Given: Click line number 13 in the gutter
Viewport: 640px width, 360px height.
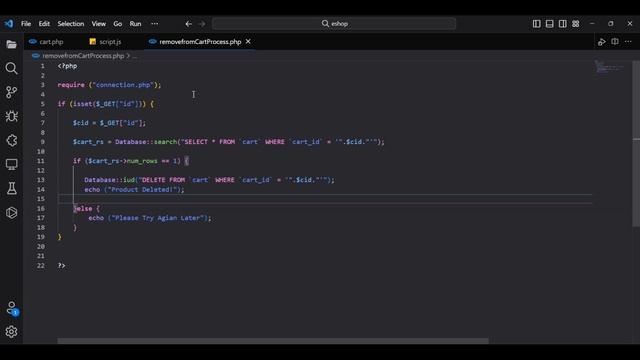Looking at the screenshot, I should [41, 180].
